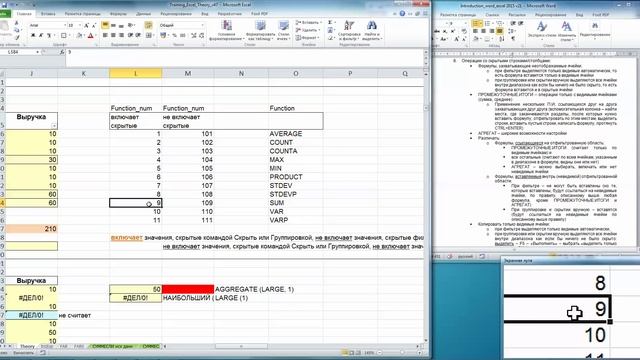The image size is (640, 360).
Task: Open Conditional Formatting menu in Excel
Action: pos(227,31)
